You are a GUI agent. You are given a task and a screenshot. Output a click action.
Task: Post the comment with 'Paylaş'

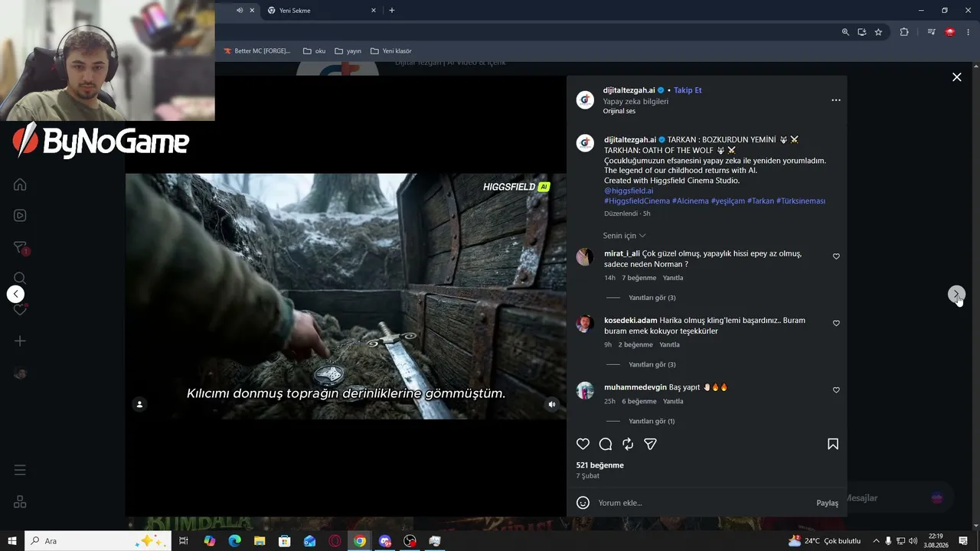coord(827,503)
